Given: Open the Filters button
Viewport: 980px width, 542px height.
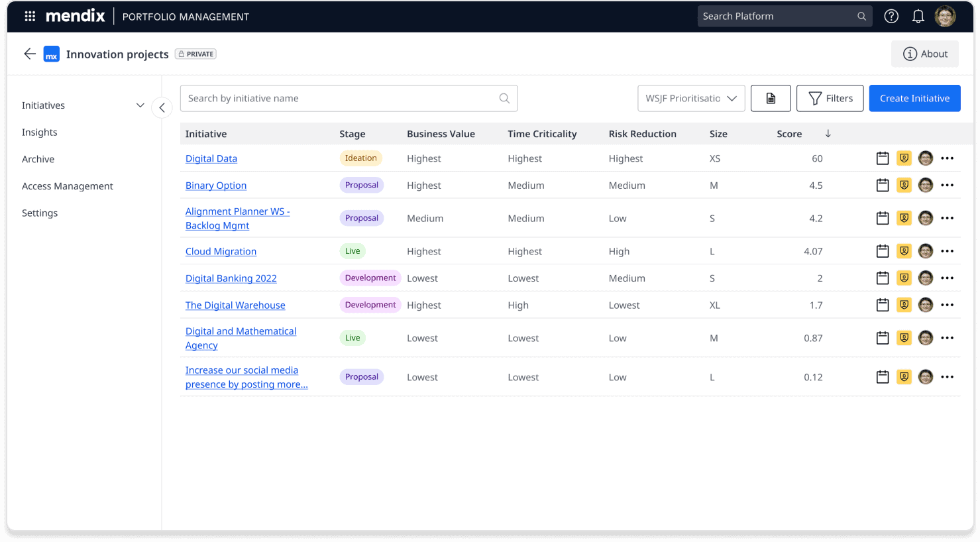Looking at the screenshot, I should (830, 99).
